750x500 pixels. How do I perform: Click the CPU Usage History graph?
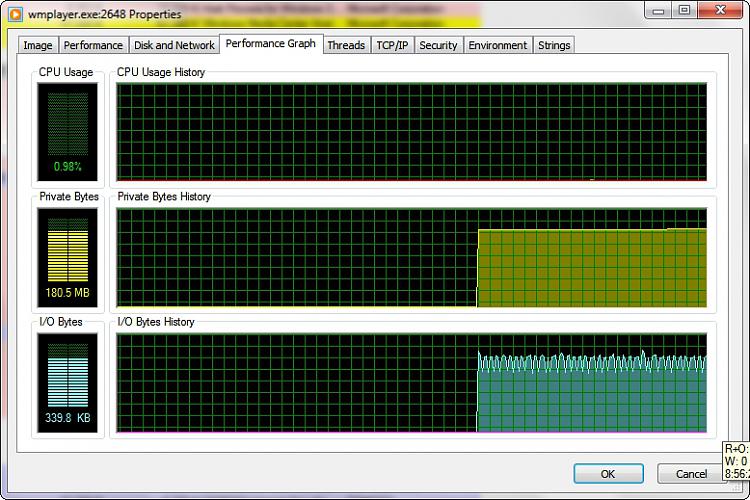tap(411, 132)
